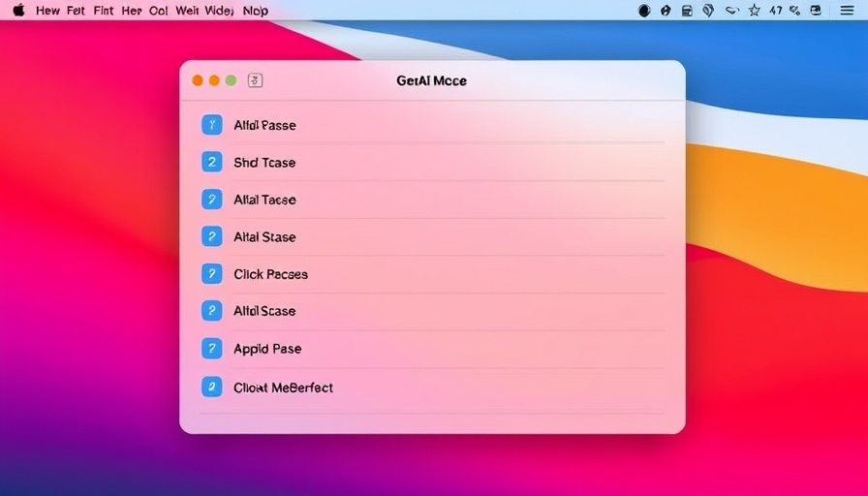
Task: Close the GetAI Mcce window with the red button
Action: pyautogui.click(x=197, y=80)
